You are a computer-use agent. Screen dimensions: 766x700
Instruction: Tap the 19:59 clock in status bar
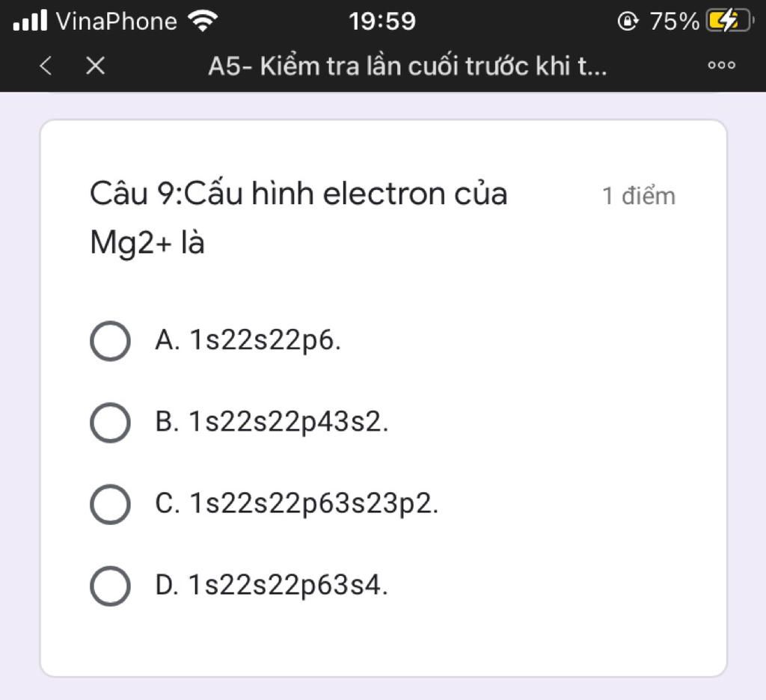pos(382,22)
